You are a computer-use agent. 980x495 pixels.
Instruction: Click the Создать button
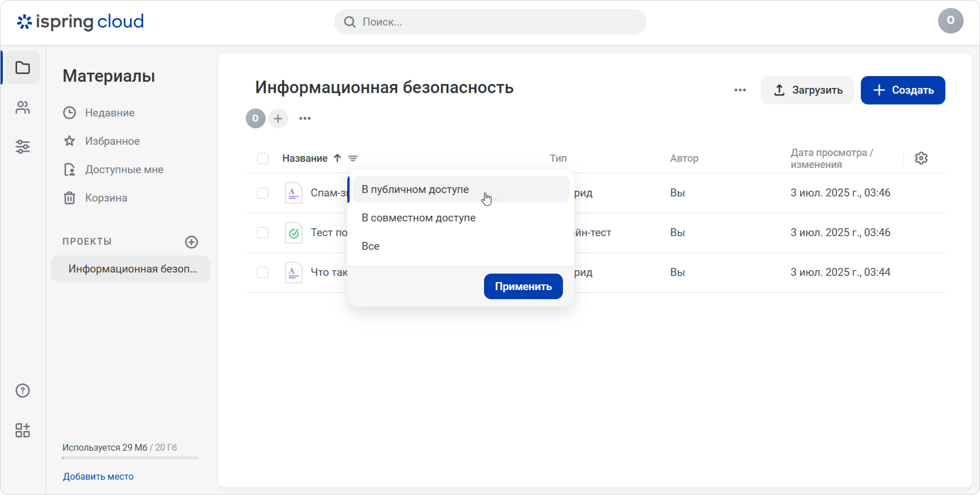[903, 90]
